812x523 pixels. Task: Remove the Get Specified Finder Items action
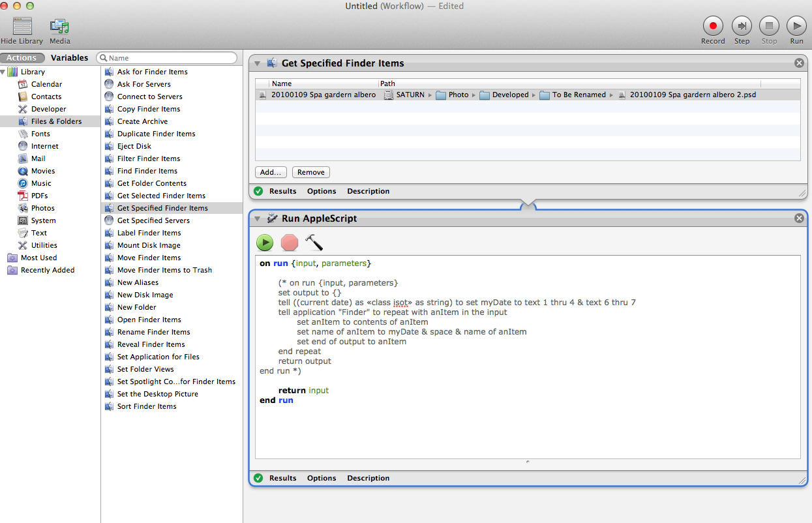point(799,63)
